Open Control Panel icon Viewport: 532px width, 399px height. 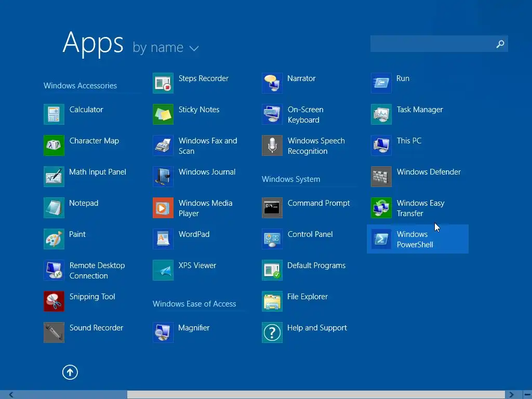pos(272,239)
